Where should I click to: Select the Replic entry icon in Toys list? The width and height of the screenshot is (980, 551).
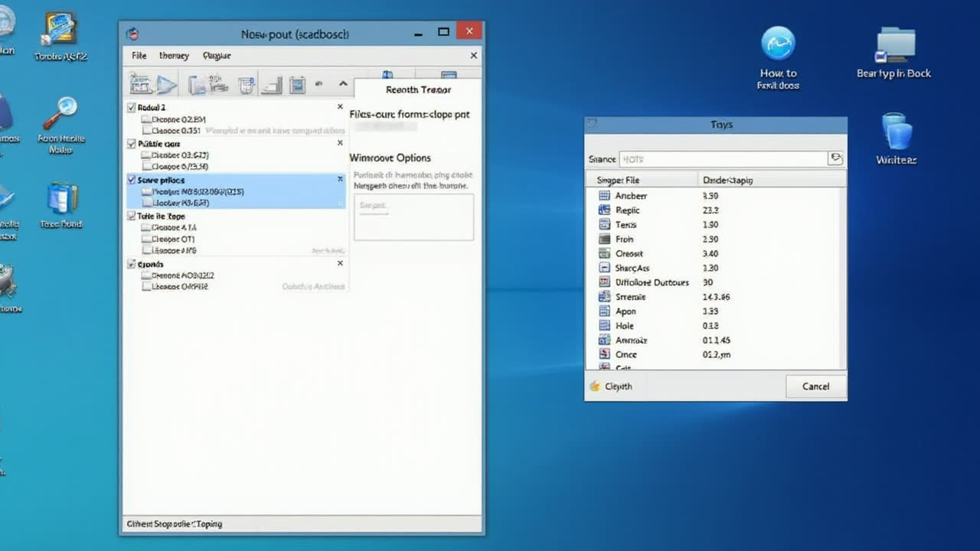tap(605, 210)
